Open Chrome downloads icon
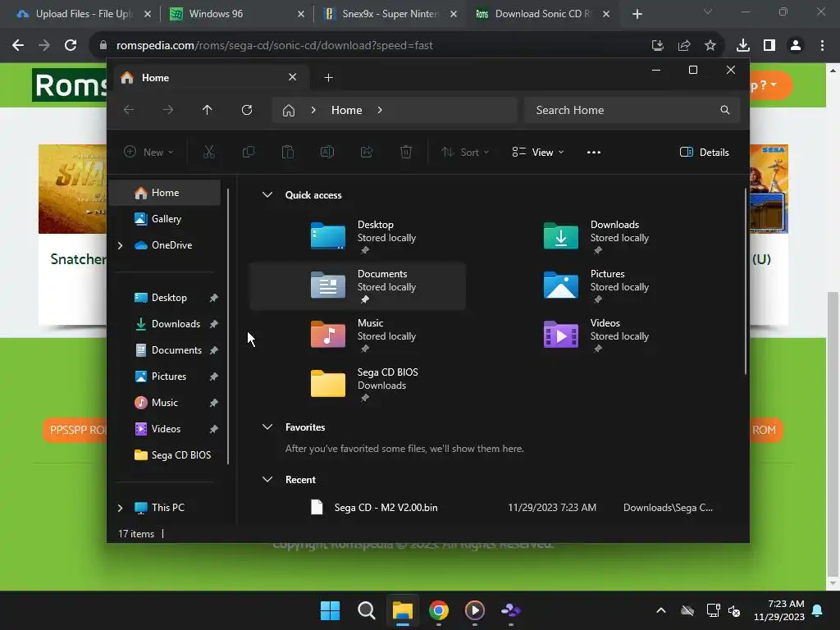 point(743,46)
